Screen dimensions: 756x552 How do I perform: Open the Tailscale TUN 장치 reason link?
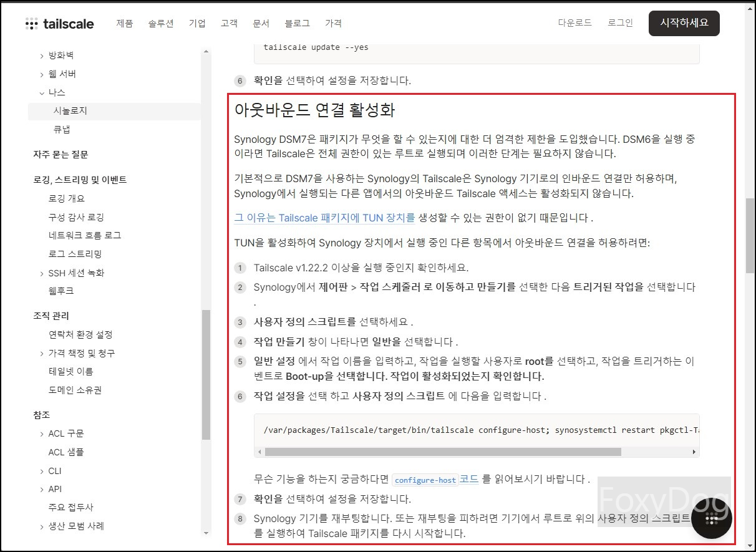pos(324,218)
